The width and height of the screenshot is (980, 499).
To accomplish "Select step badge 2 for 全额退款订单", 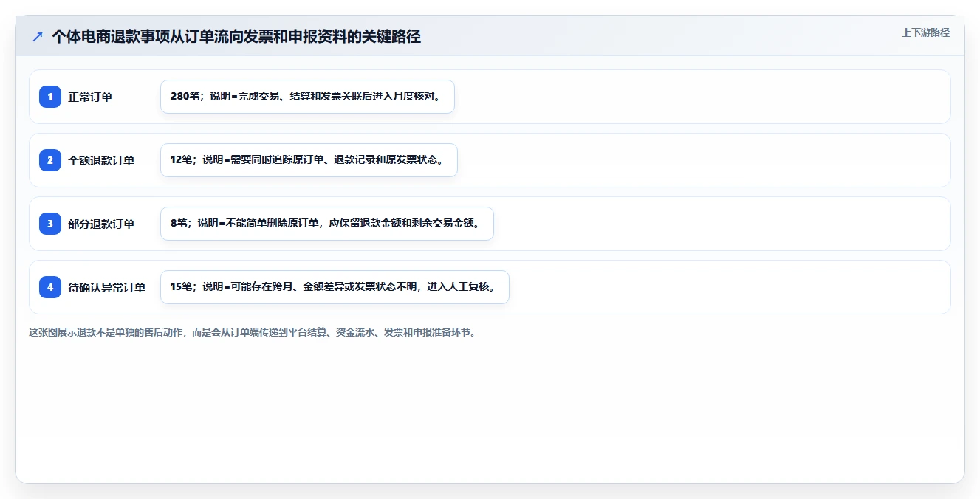I will coord(50,160).
